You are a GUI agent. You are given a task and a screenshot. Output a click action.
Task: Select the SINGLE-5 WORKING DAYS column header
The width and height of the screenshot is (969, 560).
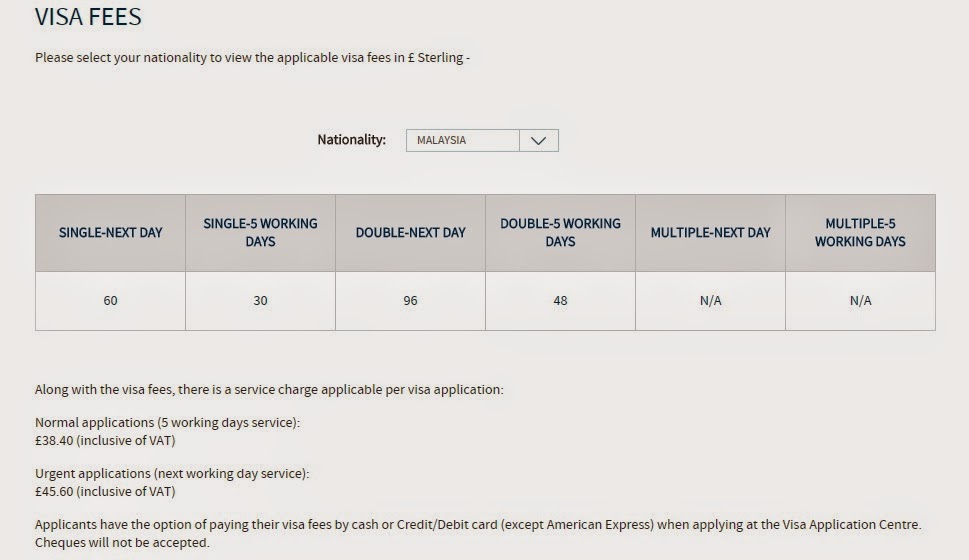tap(260, 233)
